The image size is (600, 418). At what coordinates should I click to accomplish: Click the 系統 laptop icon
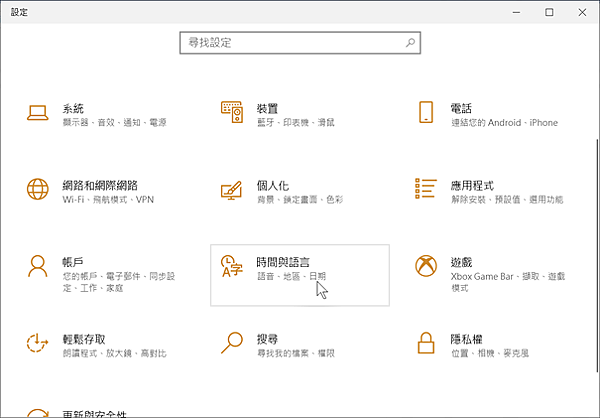(x=38, y=111)
